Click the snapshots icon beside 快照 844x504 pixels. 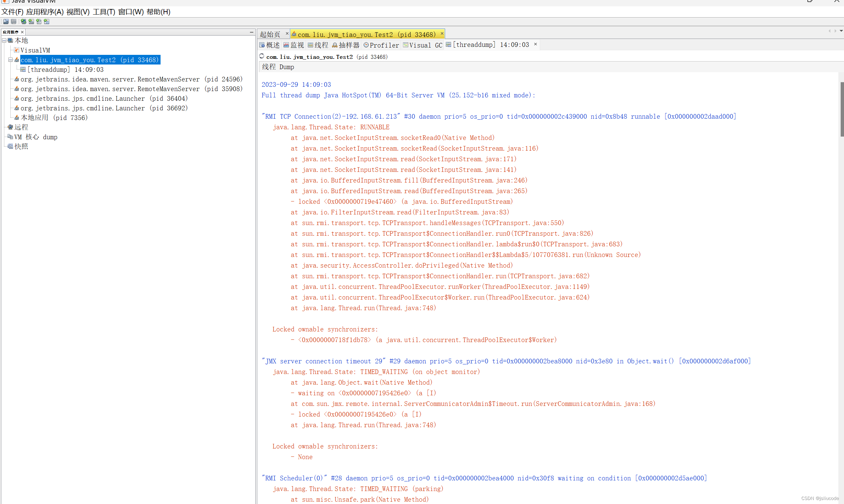[10, 146]
